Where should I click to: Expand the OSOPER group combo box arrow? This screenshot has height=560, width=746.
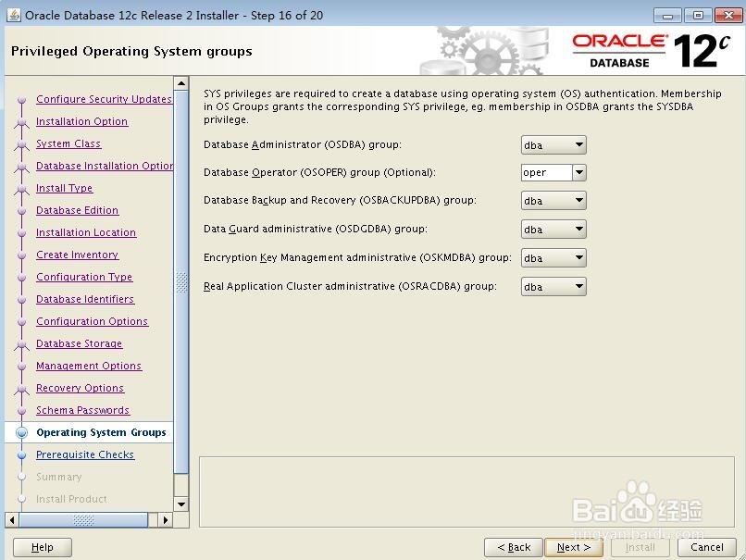[579, 173]
